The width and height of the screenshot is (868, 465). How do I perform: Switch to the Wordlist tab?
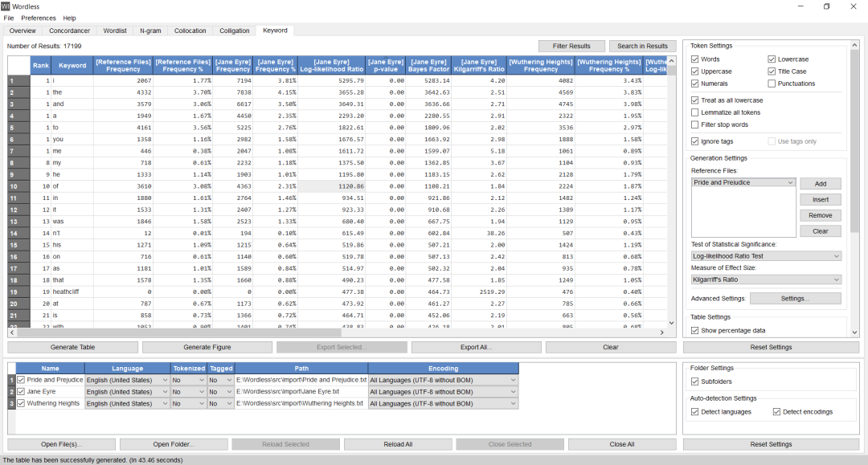pos(115,31)
